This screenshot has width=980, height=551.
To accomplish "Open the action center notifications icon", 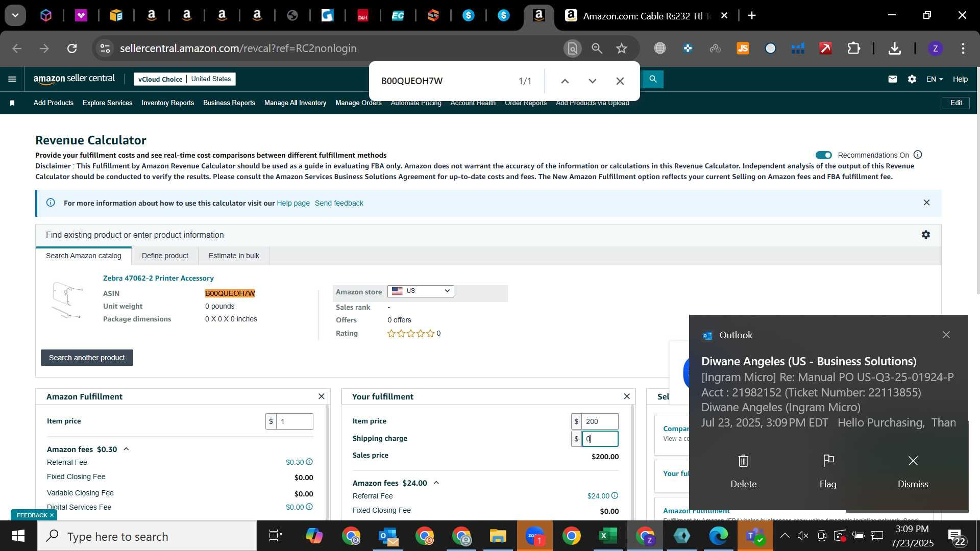I will pyautogui.click(x=957, y=536).
